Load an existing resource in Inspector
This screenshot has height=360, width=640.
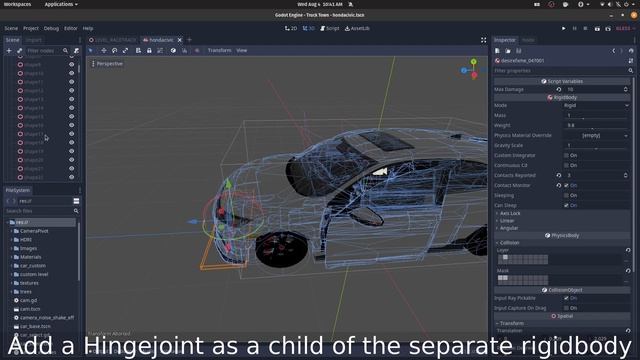pyautogui.click(x=508, y=51)
